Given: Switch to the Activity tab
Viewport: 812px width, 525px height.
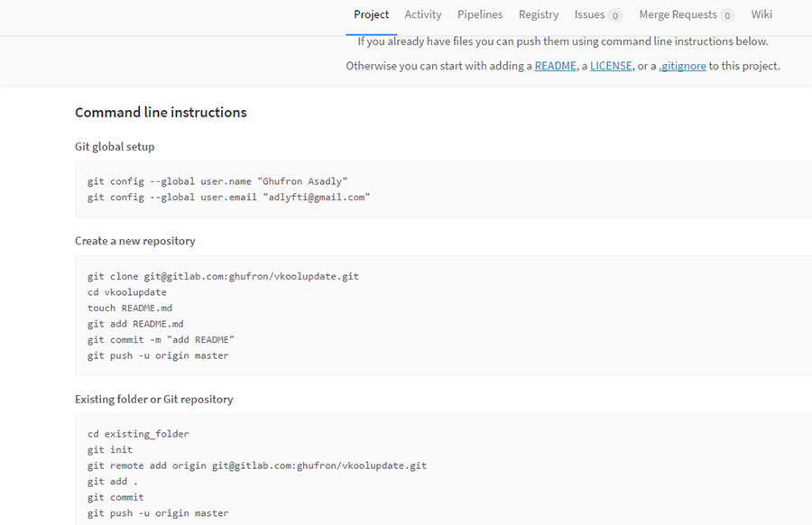Looking at the screenshot, I should [422, 14].
